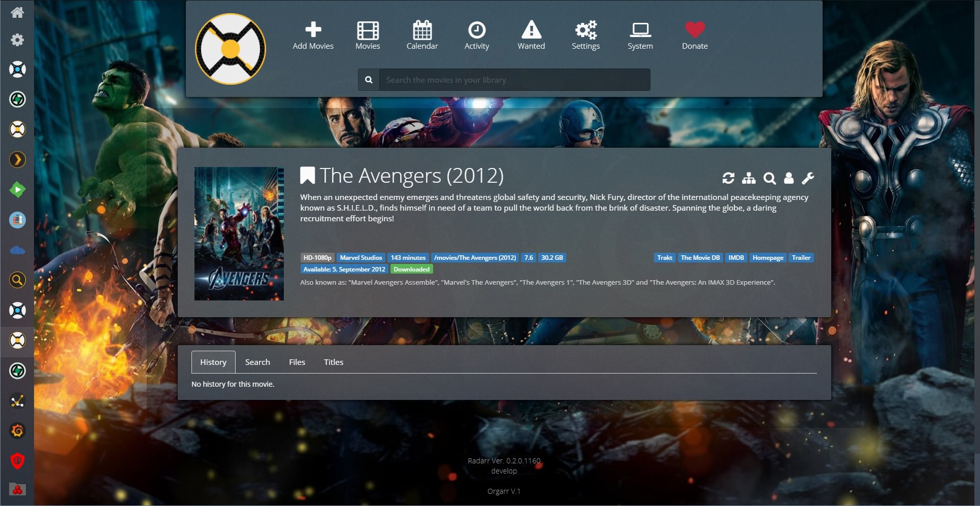The width and height of the screenshot is (980, 506).
Task: Toggle the bookmark monitored icon beside title
Action: coord(307,176)
